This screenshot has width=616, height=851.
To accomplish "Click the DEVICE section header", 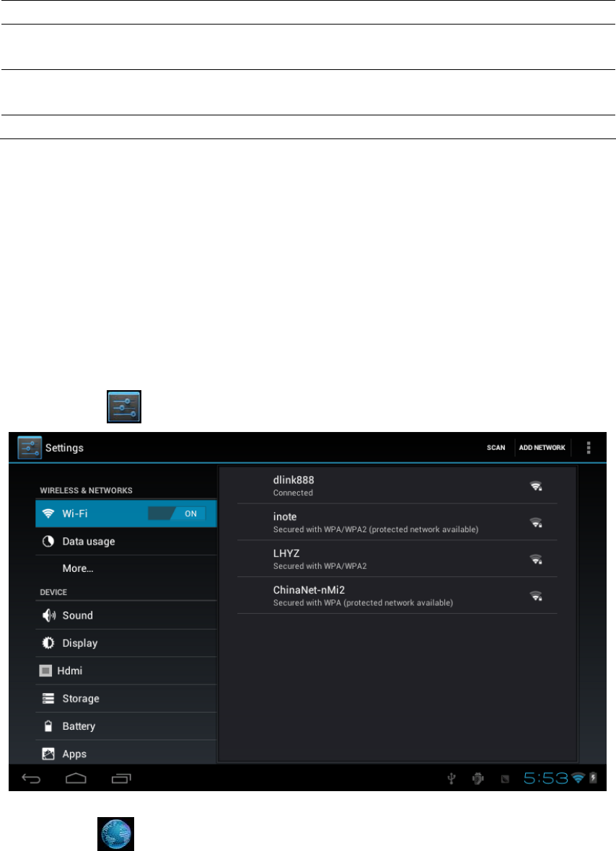I will [53, 592].
